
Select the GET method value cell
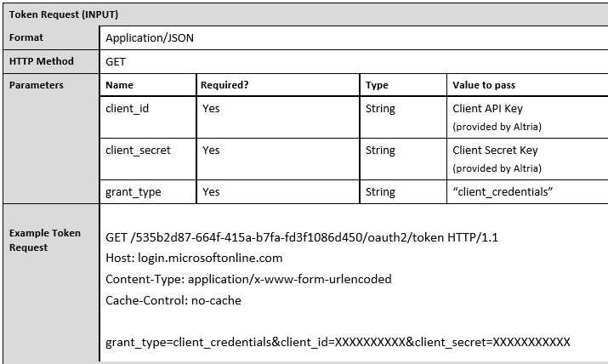coord(116,62)
